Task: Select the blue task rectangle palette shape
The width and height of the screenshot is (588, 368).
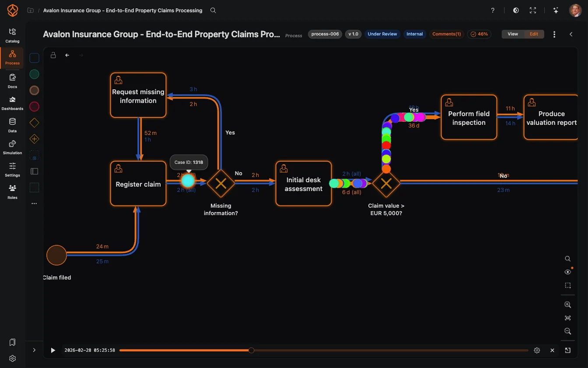Action: (34, 58)
